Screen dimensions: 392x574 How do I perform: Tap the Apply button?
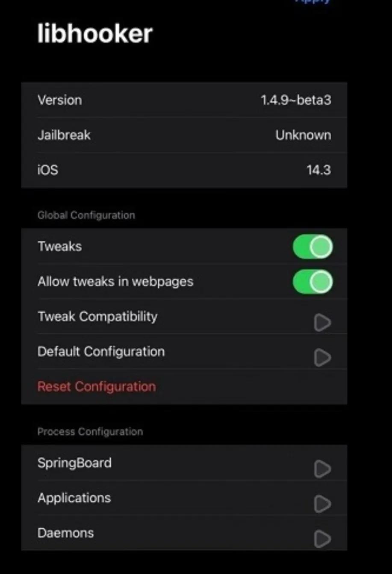coord(312,3)
